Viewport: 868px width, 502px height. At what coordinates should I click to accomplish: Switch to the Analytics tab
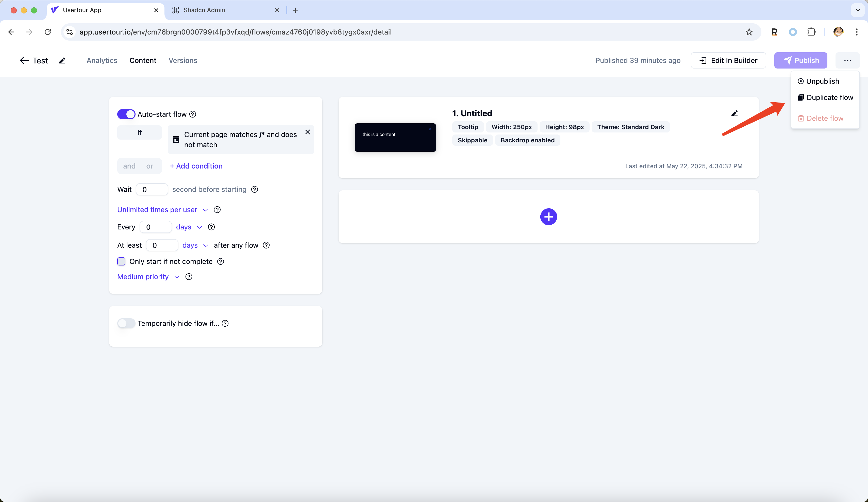coord(102,61)
